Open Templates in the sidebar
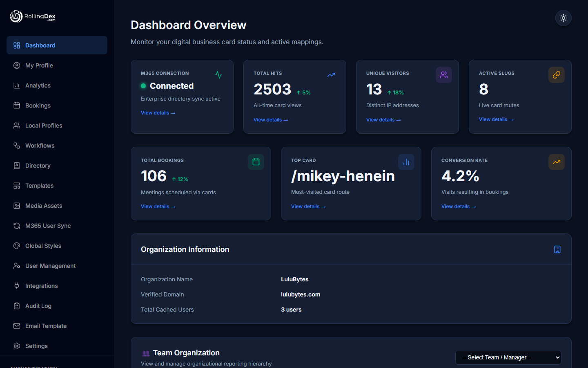The height and width of the screenshot is (368, 588). (x=57, y=186)
